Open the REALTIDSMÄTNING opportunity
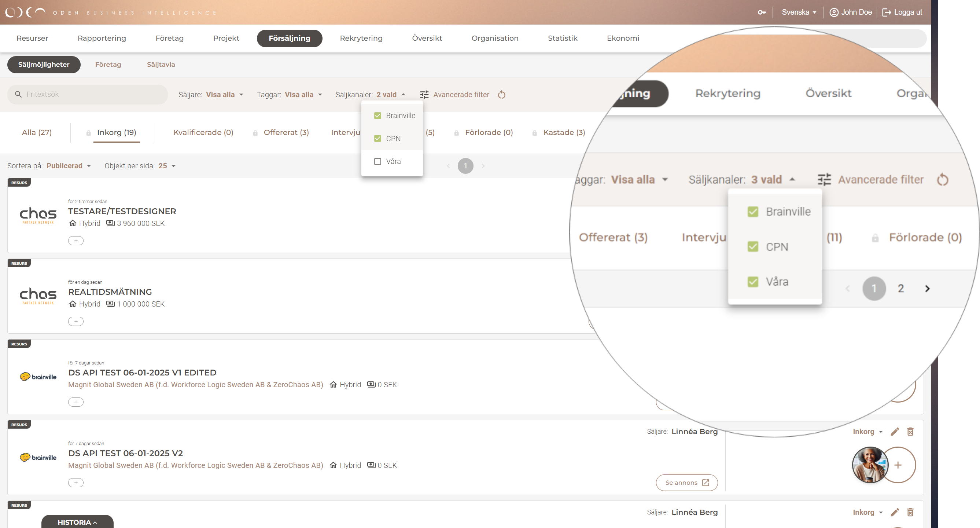The image size is (980, 528). (110, 291)
